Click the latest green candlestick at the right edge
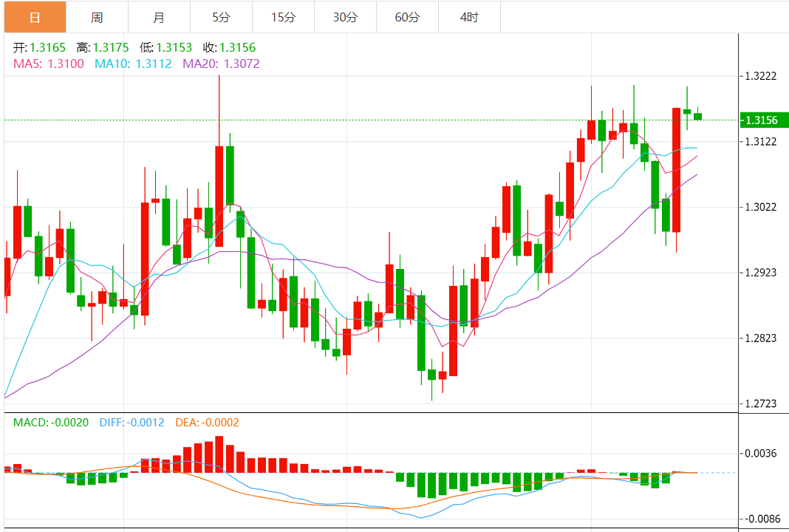Image resolution: width=789 pixels, height=532 pixels. coord(697,116)
